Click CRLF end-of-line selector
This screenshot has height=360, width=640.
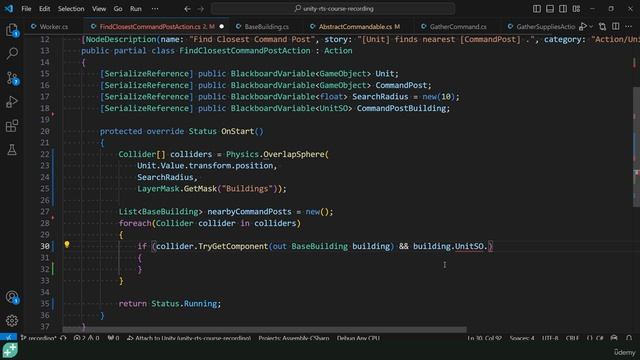coord(572,338)
